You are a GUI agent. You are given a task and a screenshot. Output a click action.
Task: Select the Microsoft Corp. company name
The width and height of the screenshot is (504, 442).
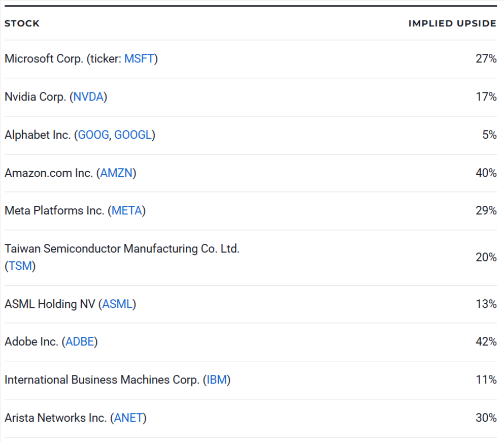point(44,58)
